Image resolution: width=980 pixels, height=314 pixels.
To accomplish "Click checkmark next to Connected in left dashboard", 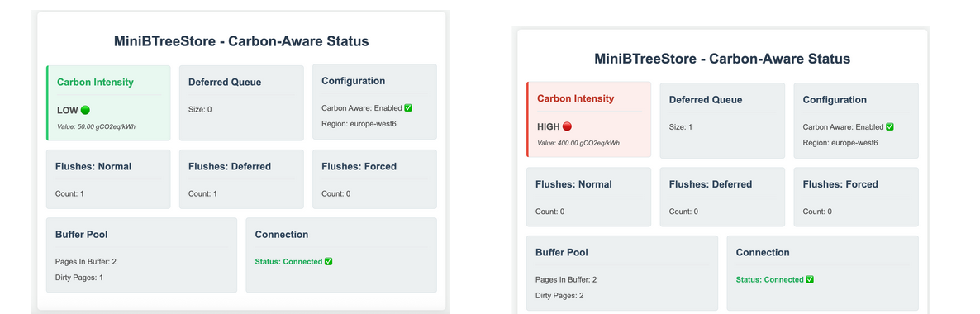I will pyautogui.click(x=328, y=261).
